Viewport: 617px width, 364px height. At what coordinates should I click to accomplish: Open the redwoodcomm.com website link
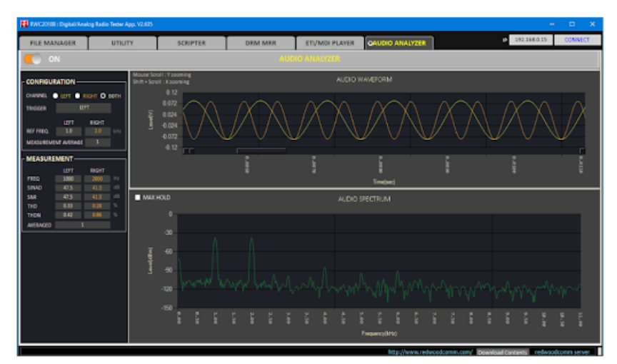(429, 352)
